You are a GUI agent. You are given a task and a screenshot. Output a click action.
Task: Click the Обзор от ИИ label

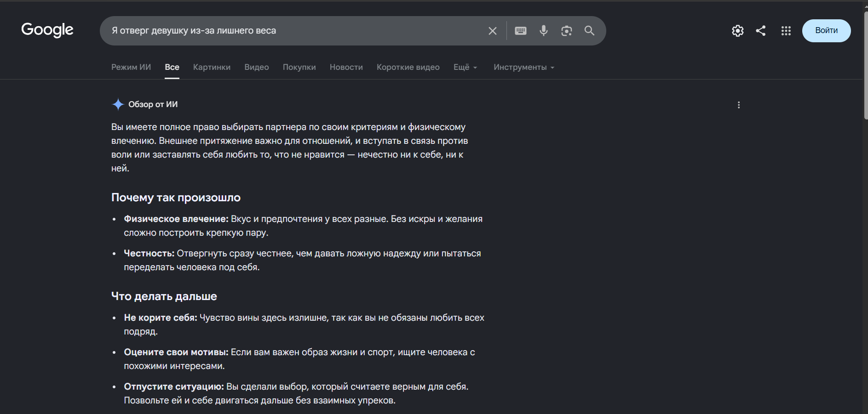tap(153, 104)
